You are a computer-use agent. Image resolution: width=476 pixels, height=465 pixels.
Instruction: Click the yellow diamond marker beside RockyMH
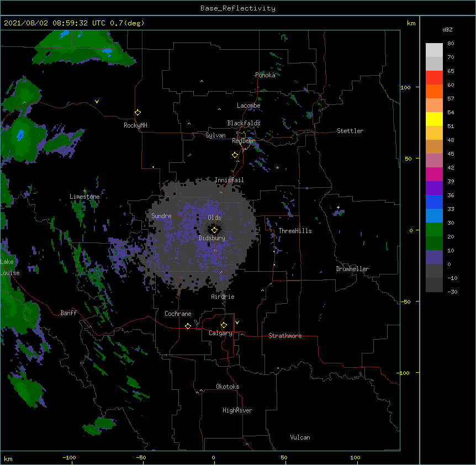point(137,113)
